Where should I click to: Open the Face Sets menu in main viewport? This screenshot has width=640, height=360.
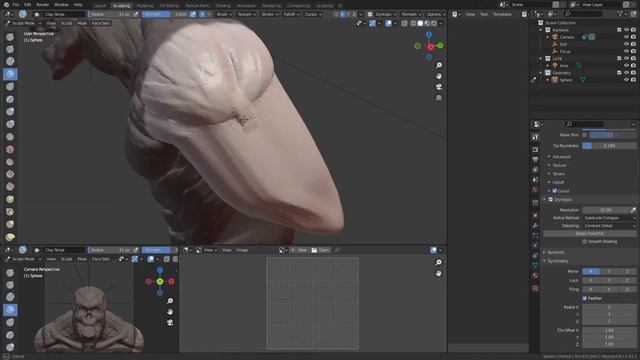100,23
